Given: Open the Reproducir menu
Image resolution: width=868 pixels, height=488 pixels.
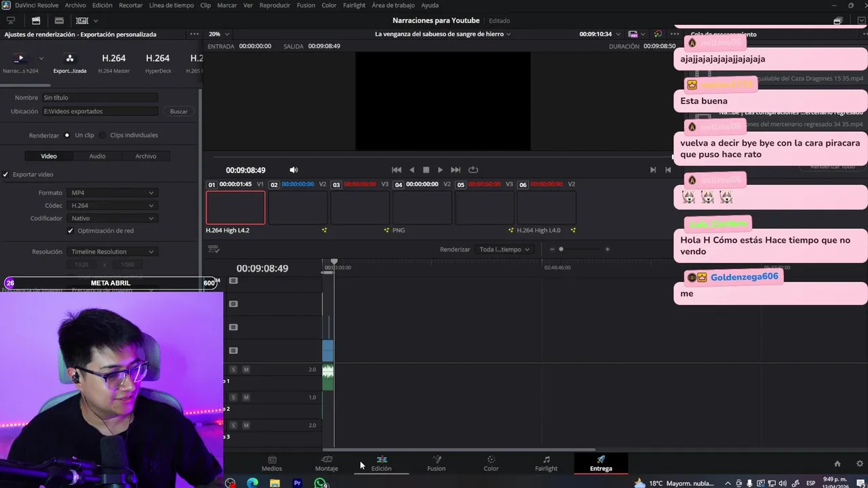Looking at the screenshot, I should [275, 5].
